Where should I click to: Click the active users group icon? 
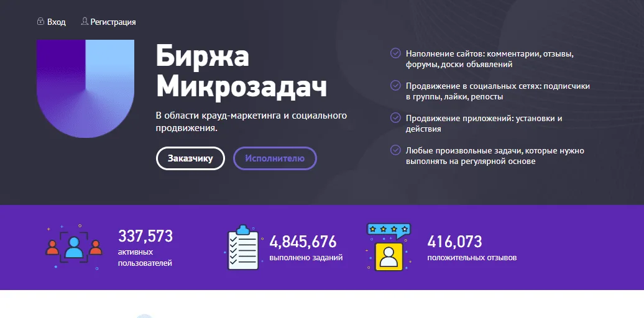click(73, 247)
